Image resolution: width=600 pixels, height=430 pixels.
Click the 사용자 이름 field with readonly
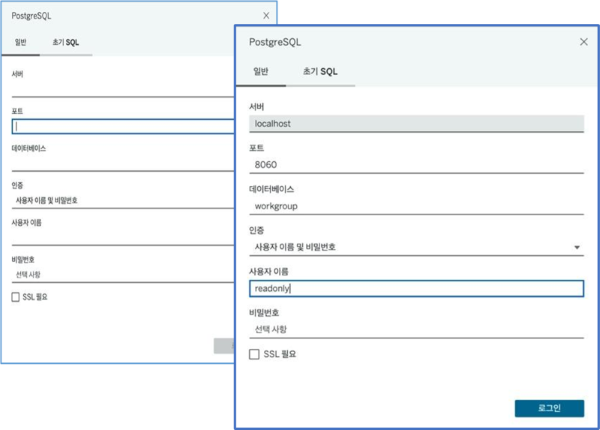[x=416, y=288]
